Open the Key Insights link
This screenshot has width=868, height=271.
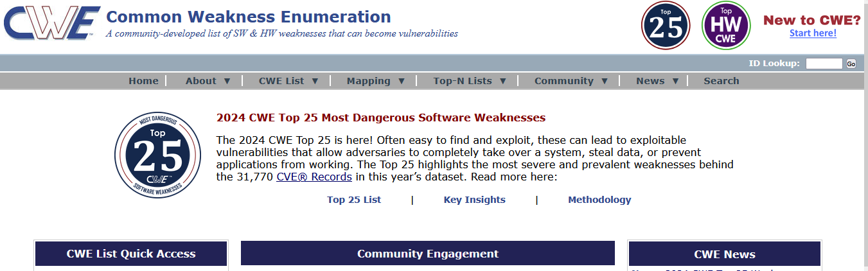475,200
